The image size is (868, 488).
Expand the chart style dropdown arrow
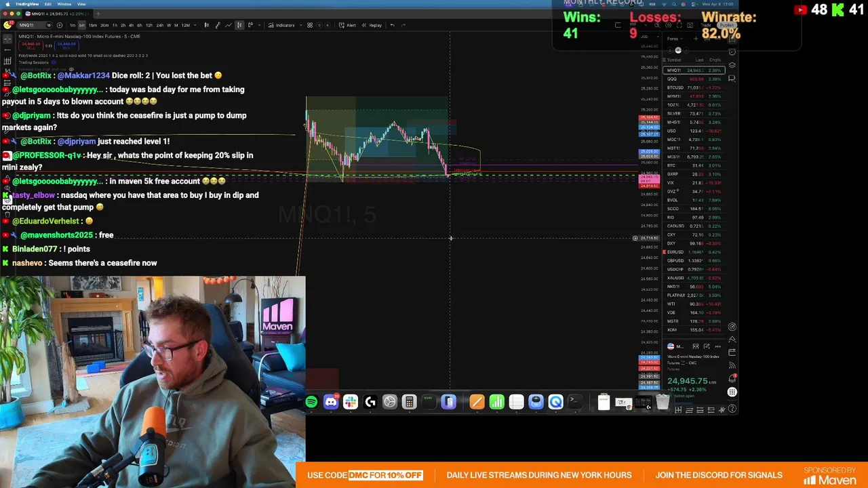259,25
